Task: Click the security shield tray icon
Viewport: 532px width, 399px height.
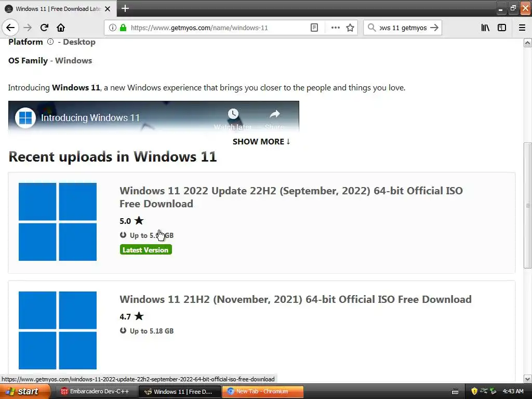Action: pyautogui.click(x=474, y=391)
